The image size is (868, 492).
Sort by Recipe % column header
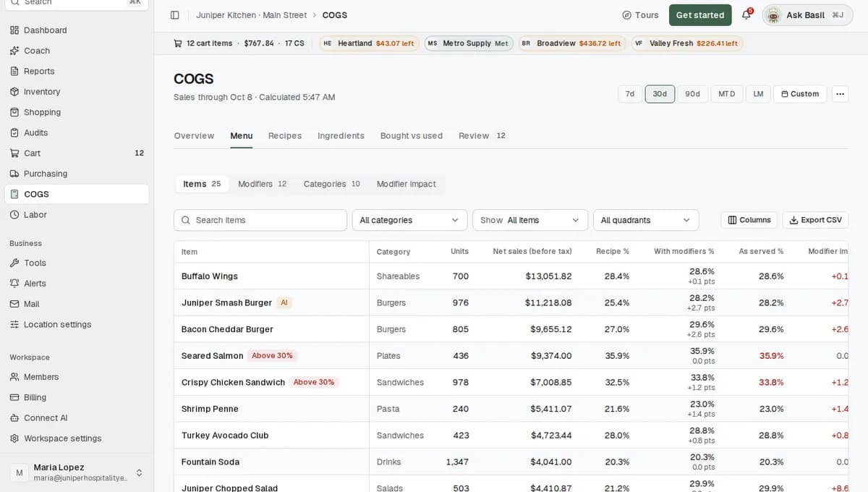coord(613,252)
